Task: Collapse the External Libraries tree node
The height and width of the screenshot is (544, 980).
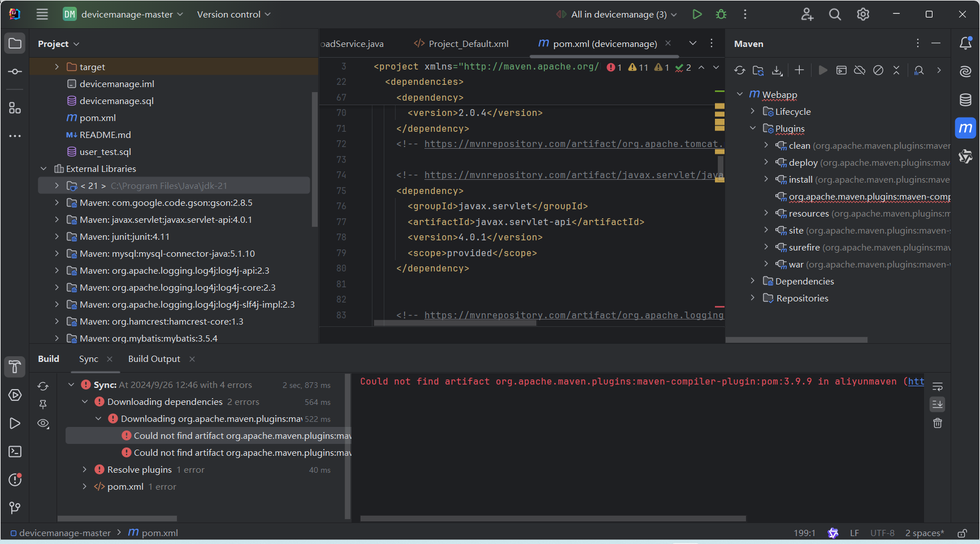Action: [44, 169]
